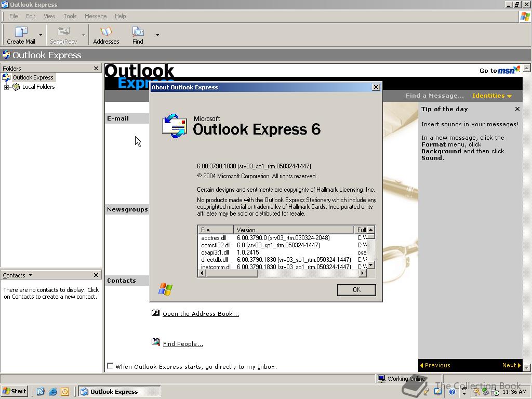The height and width of the screenshot is (399, 532).
Task: Open the Find dropdown arrow
Action: 157,35
